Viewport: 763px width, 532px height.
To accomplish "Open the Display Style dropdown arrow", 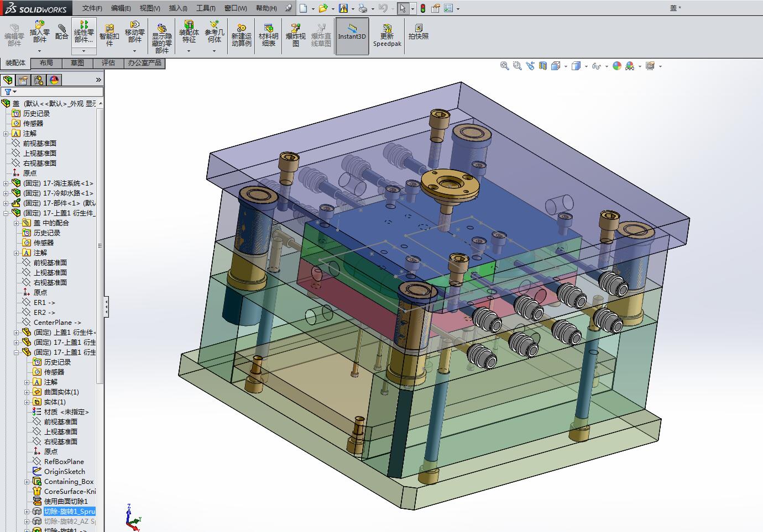I will (x=586, y=66).
